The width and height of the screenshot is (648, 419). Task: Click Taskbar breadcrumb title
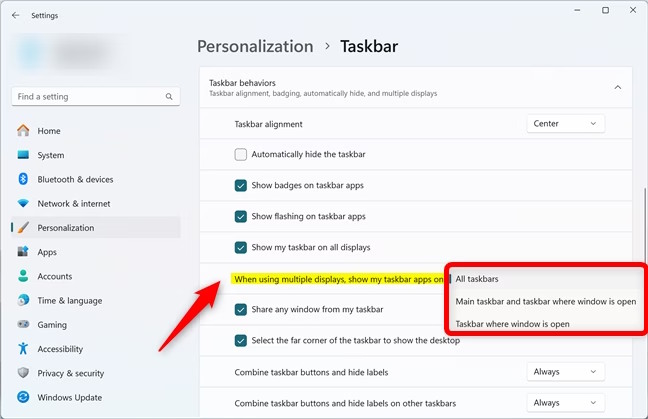tap(369, 46)
